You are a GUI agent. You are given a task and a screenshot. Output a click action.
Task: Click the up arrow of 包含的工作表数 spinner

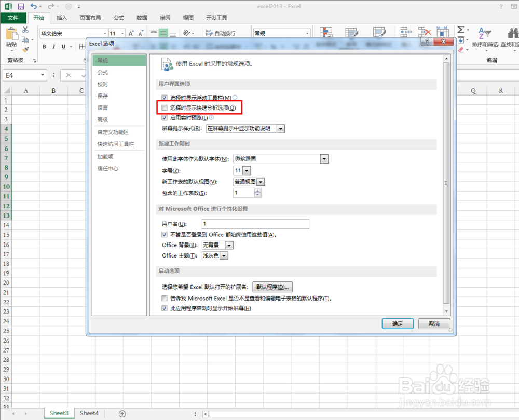(x=257, y=191)
